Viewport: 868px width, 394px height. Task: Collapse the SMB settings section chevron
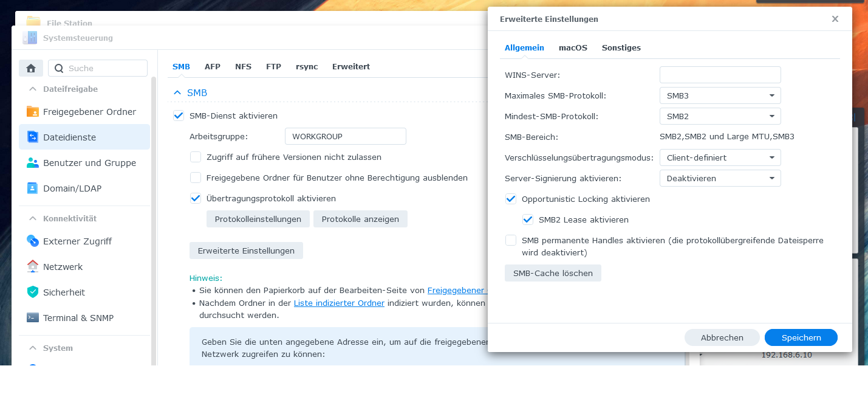[177, 93]
